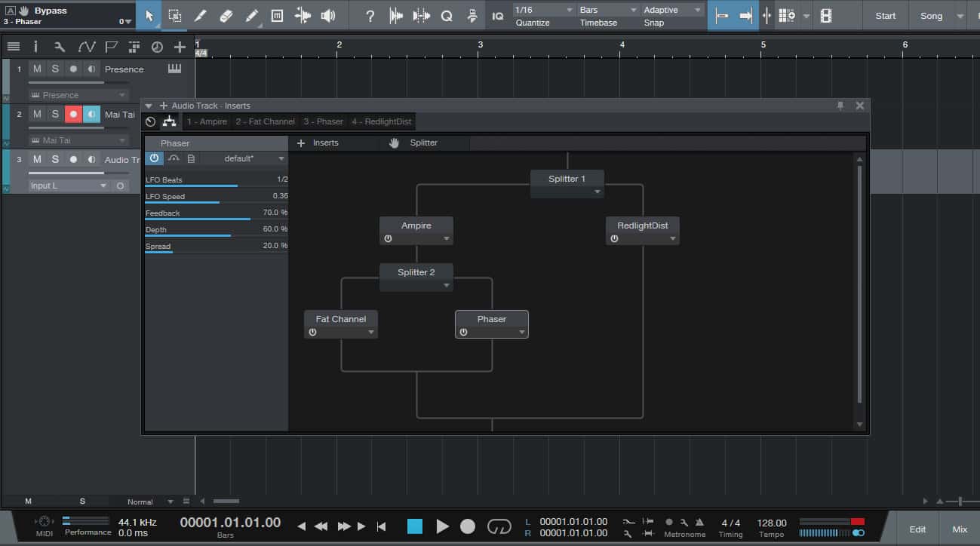Viewport: 980px width, 546px height.
Task: Toggle the Loop button in transport
Action: 499,526
